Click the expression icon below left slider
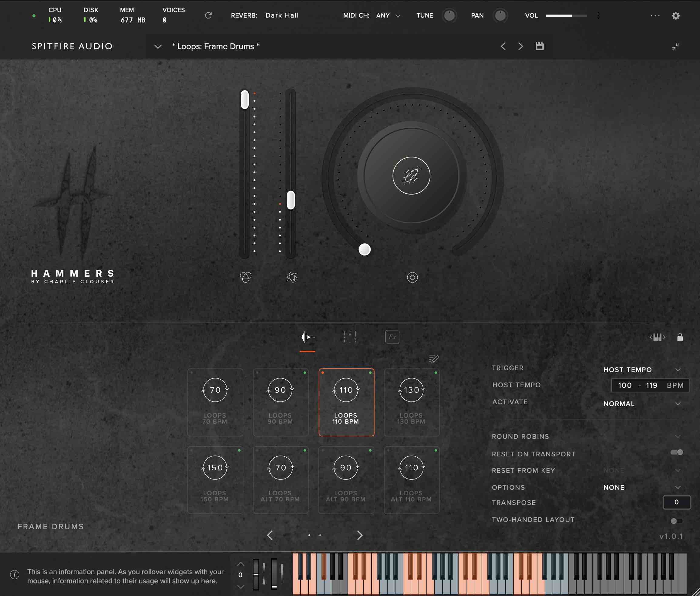The width and height of the screenshot is (700, 596). click(x=245, y=277)
